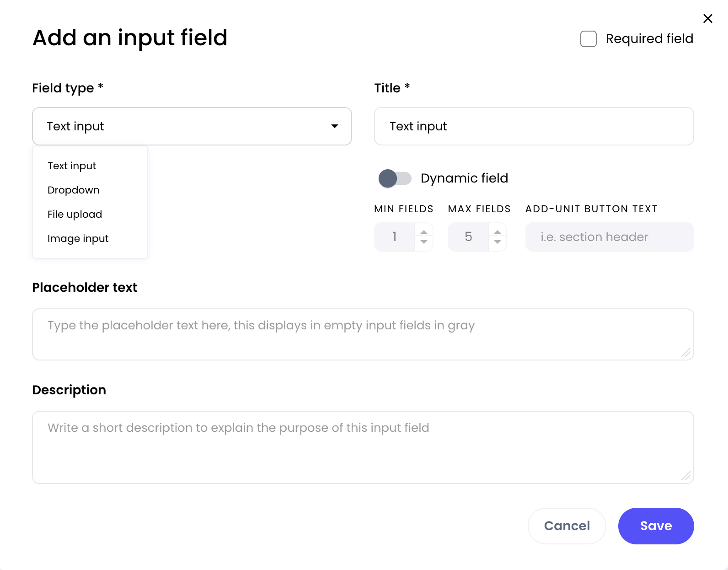The width and height of the screenshot is (728, 570).
Task: Increase the Min fields value
Action: 424,231
